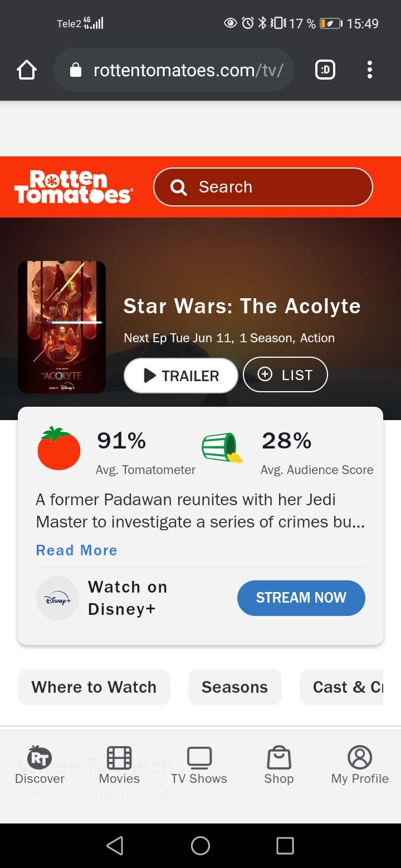Image resolution: width=401 pixels, height=868 pixels.
Task: Play the Star Wars: The Acolyte trailer
Action: click(180, 376)
